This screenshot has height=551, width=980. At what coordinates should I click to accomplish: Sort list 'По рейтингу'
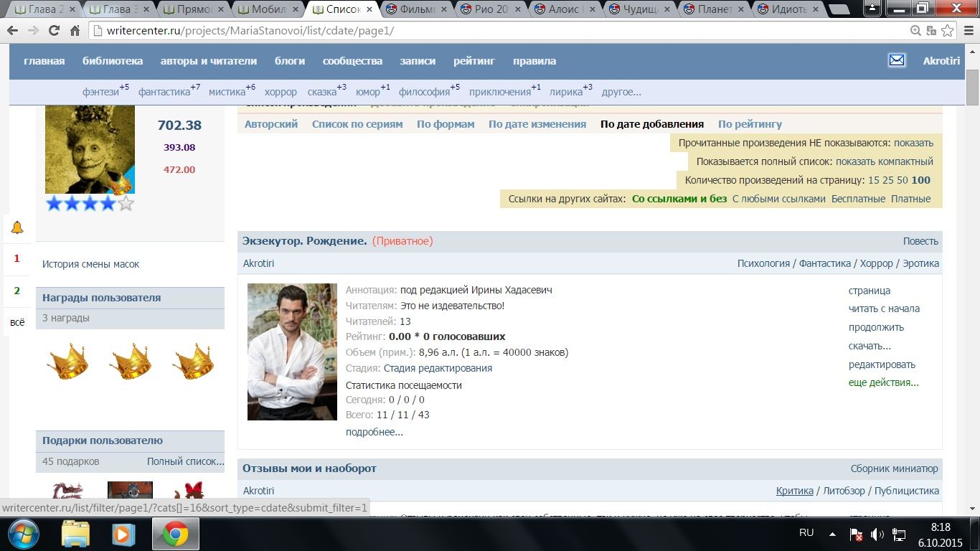tap(750, 124)
